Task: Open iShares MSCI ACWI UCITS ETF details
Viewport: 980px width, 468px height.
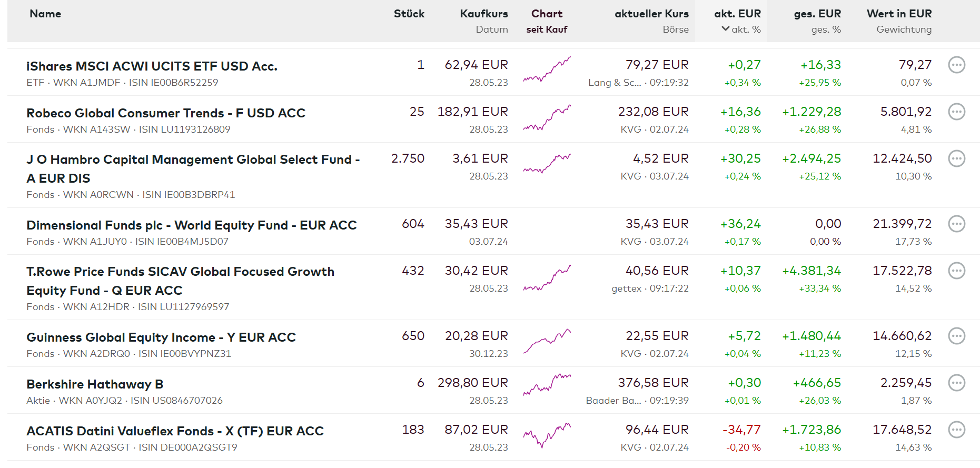Action: tap(152, 66)
